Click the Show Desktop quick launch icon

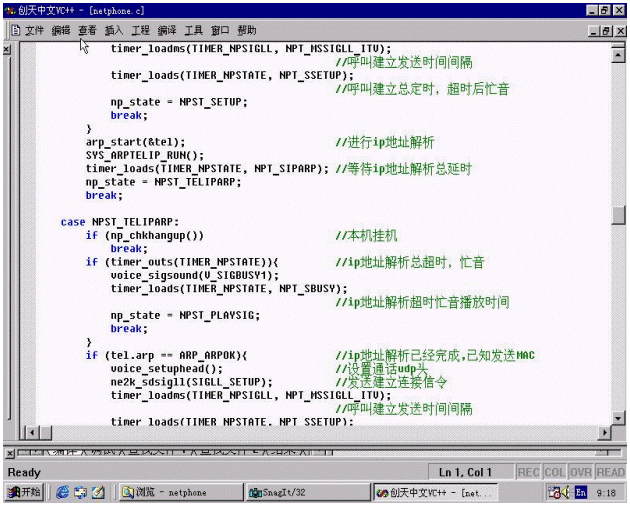point(80,493)
